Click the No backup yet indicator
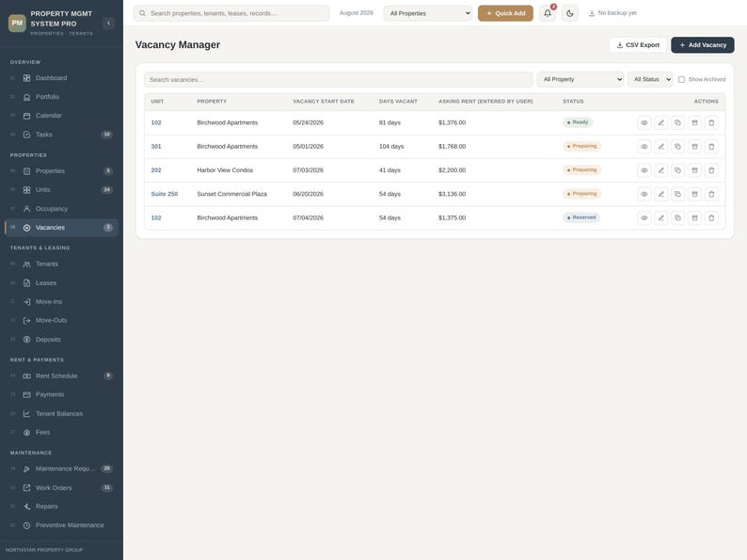 [612, 13]
